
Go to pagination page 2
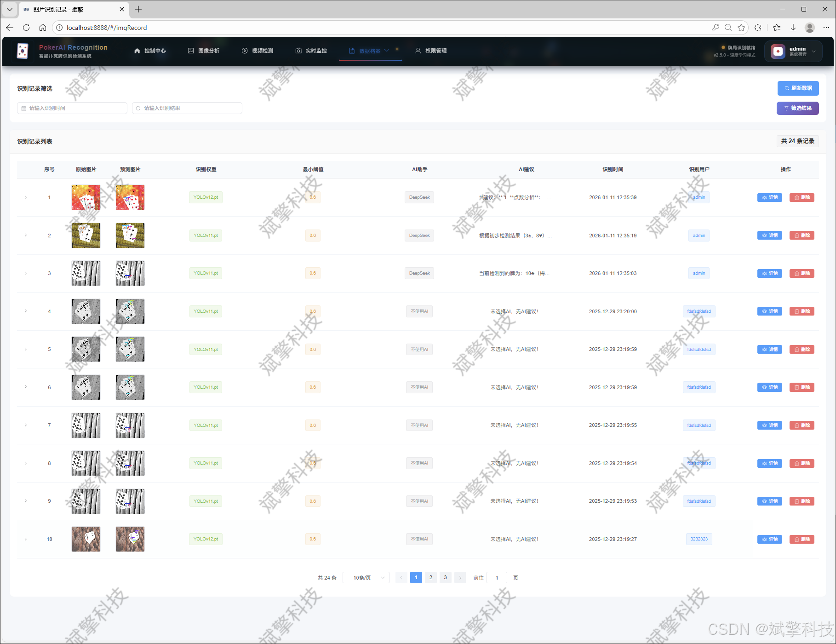point(430,578)
